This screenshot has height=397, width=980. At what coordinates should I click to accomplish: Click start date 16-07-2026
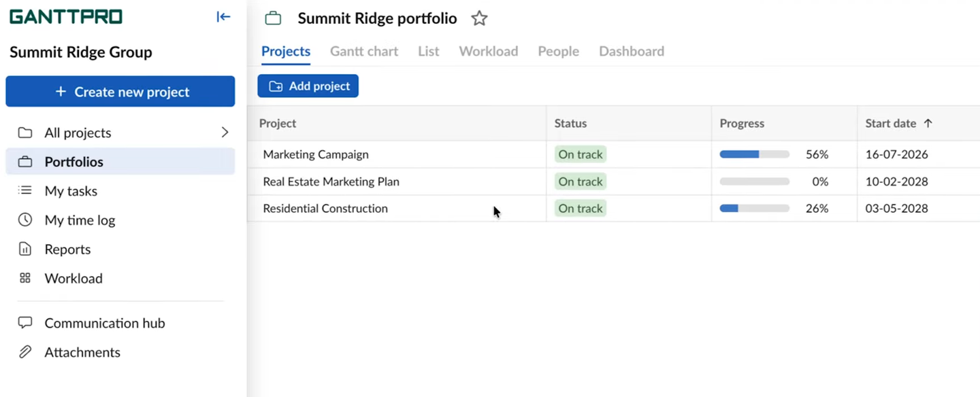(x=896, y=154)
